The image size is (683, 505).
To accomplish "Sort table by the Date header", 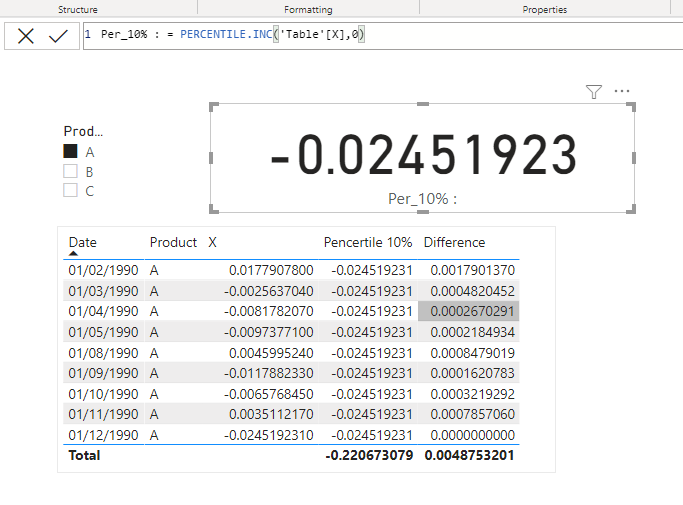I will 83,242.
